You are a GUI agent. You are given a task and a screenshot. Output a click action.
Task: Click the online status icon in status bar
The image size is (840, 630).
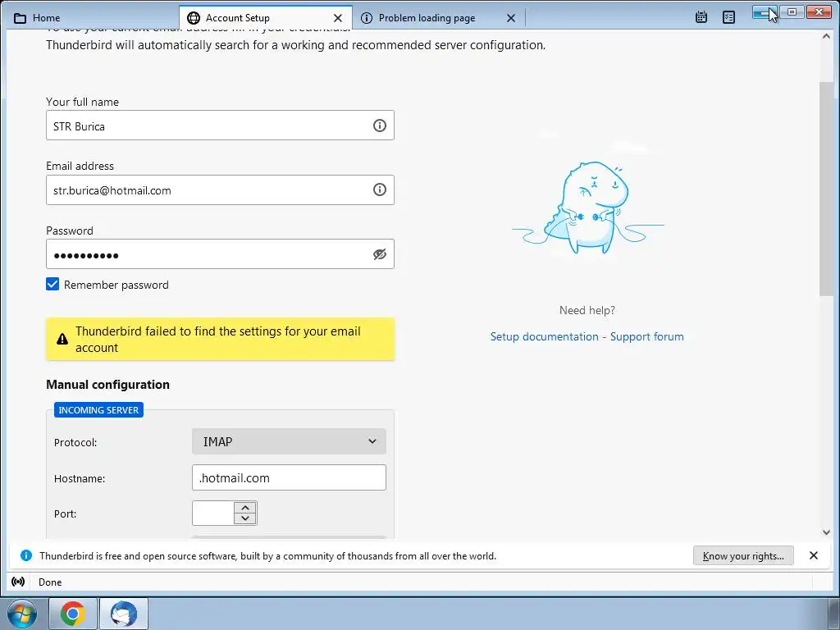click(18, 582)
